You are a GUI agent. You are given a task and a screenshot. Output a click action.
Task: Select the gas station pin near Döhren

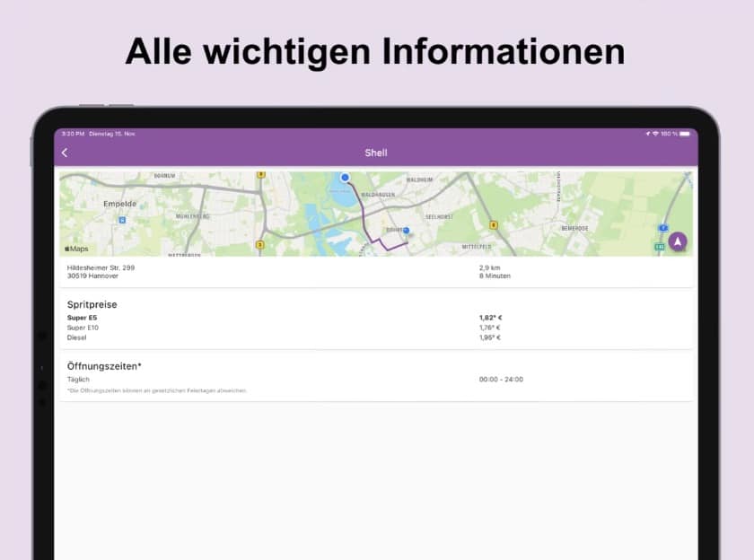click(x=407, y=231)
